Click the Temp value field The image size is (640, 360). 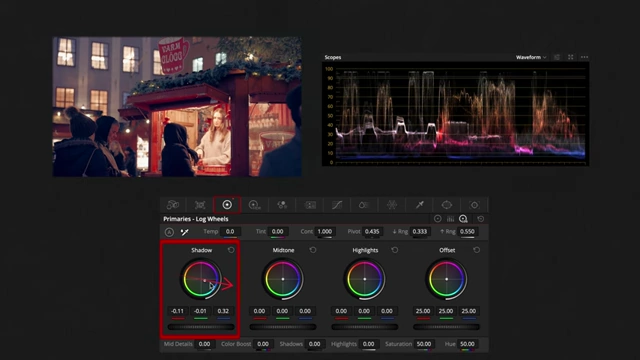pos(230,231)
